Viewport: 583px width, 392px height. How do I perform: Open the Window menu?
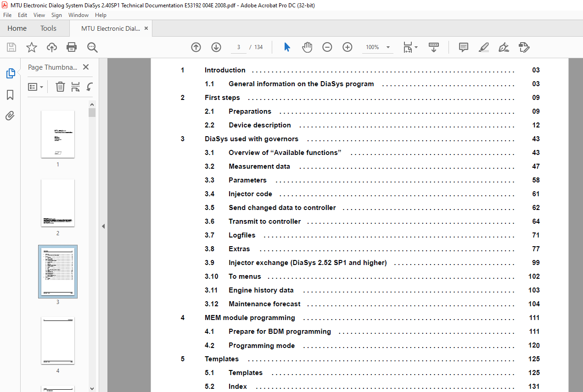pyautogui.click(x=78, y=15)
